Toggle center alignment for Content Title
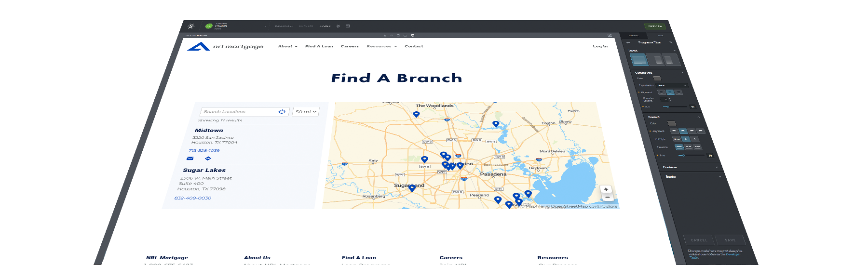Screen dimensions: 868x265 pos(670,93)
